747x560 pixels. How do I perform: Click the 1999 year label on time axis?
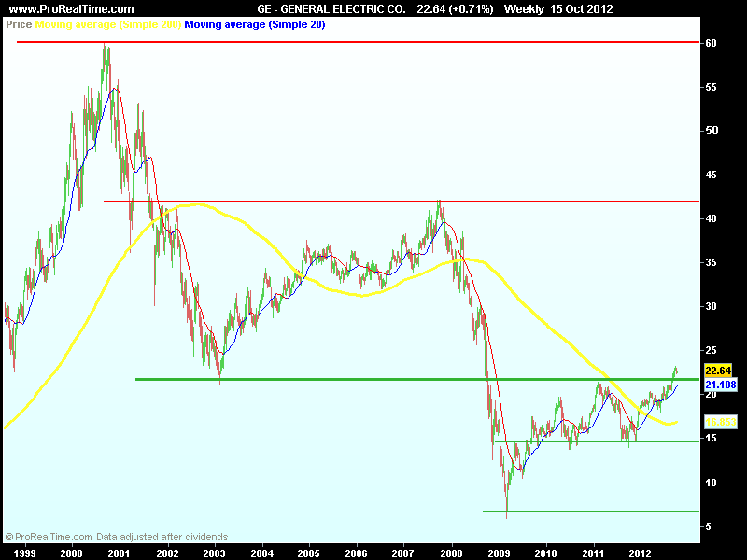(24, 553)
